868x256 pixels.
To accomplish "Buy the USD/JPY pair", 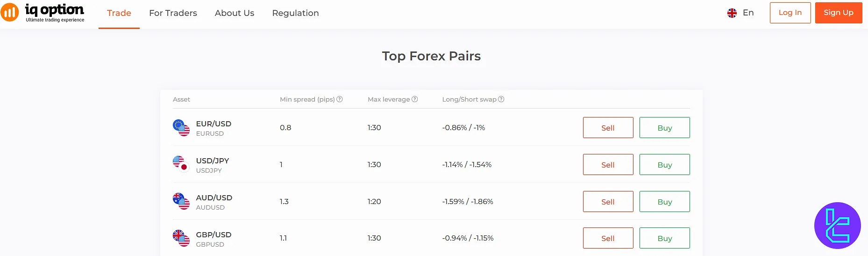I will 664,165.
